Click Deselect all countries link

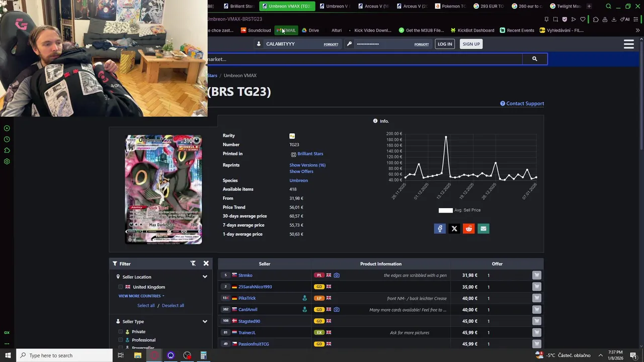pos(173,306)
